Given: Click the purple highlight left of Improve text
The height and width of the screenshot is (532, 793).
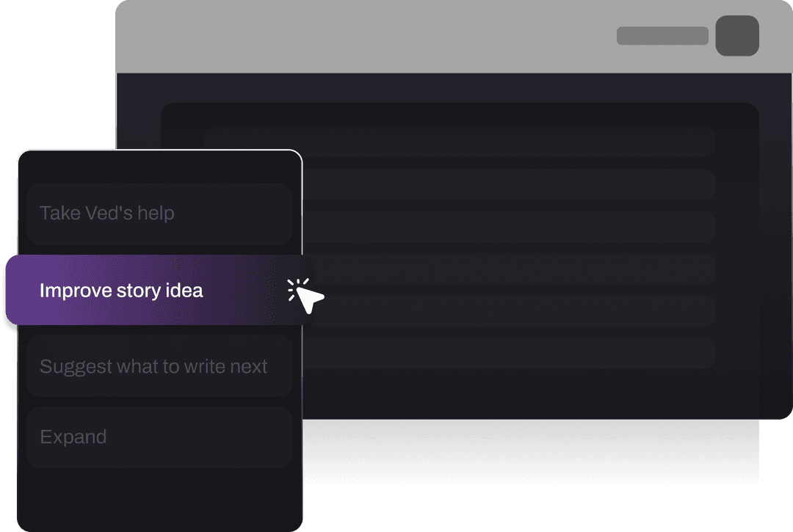Looking at the screenshot, I should [23, 290].
